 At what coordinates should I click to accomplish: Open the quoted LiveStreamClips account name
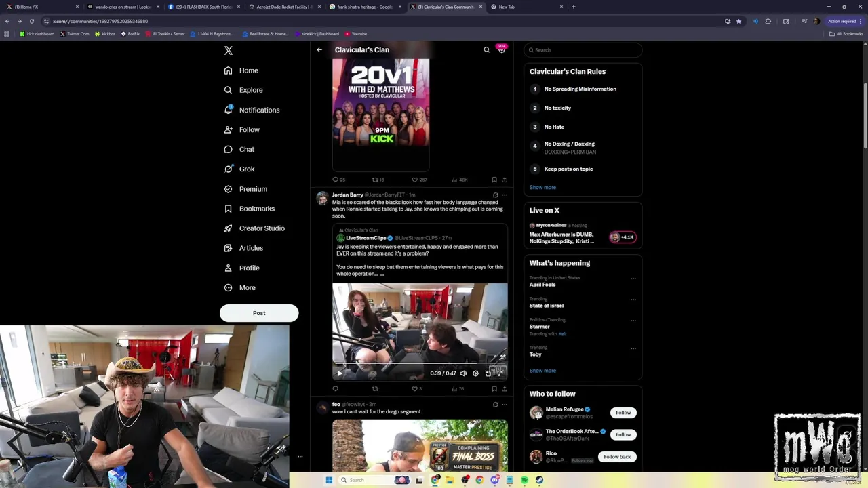coord(366,238)
